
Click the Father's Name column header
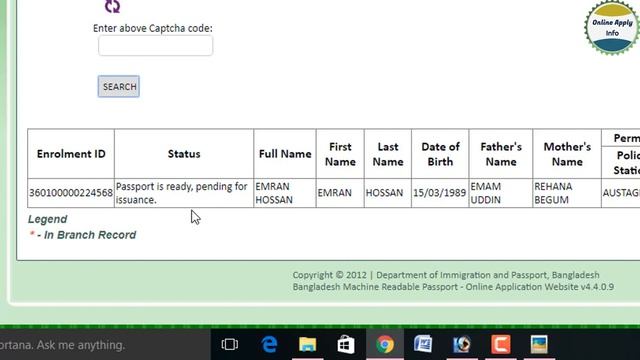501,154
